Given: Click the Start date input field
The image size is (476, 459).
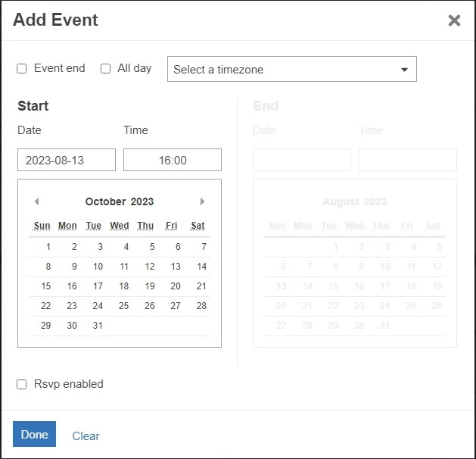Looking at the screenshot, I should [x=67, y=160].
